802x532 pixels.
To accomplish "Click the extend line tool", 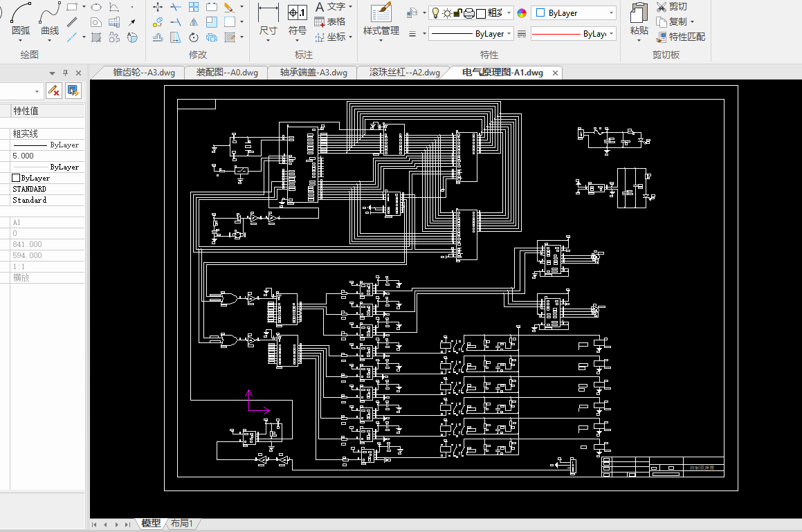I will pyautogui.click(x=176, y=22).
